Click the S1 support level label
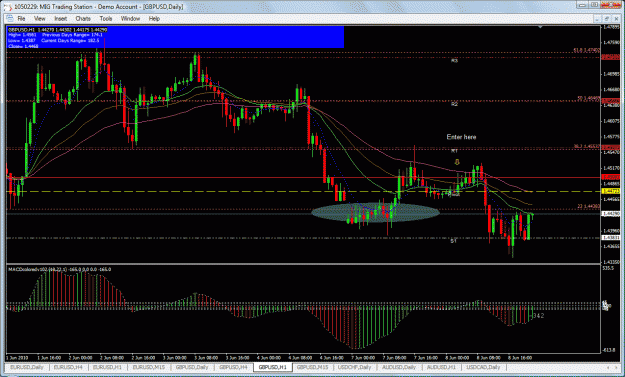625x377 pixels. point(454,241)
